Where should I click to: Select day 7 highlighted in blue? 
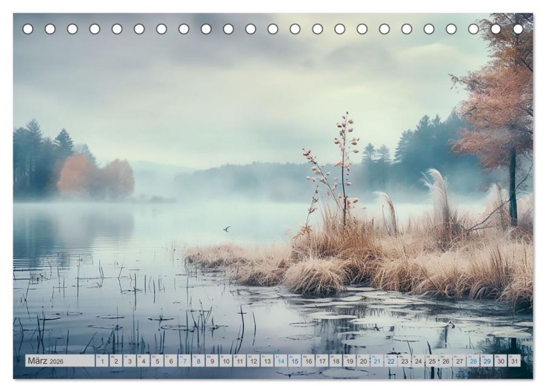(185, 361)
